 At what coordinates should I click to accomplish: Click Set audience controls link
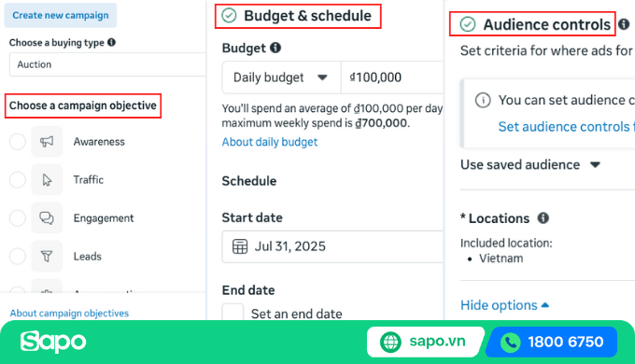(x=566, y=127)
